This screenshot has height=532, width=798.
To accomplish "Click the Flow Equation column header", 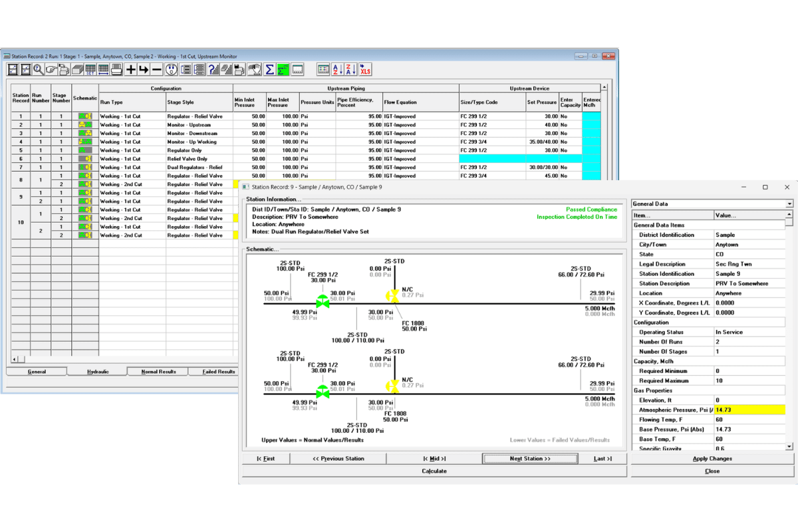I will [420, 102].
